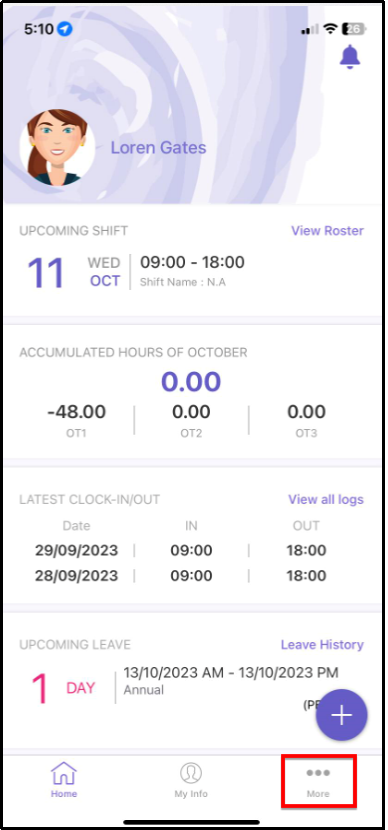Open the More three-dots icon
This screenshot has width=388, height=830.
point(318,773)
